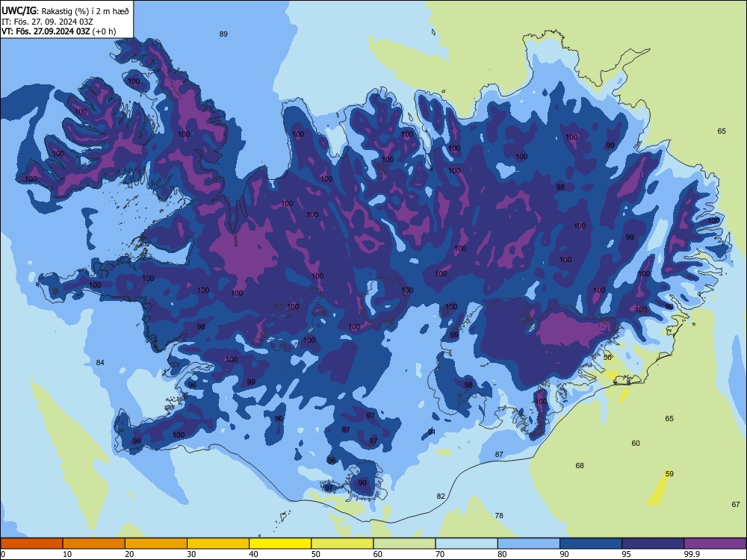Click the '84' humidity value off the west coast
This screenshot has width=747, height=560.
(x=100, y=362)
